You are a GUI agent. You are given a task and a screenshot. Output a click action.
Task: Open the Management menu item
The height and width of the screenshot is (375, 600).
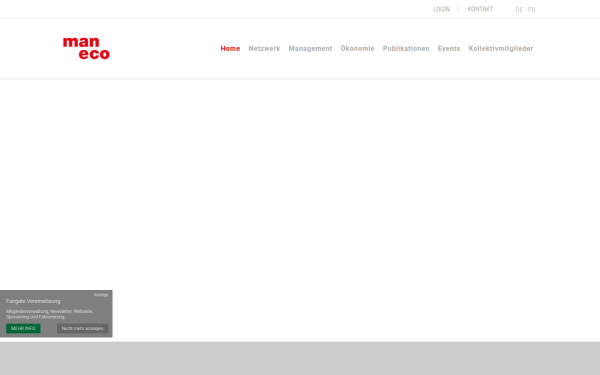(310, 49)
